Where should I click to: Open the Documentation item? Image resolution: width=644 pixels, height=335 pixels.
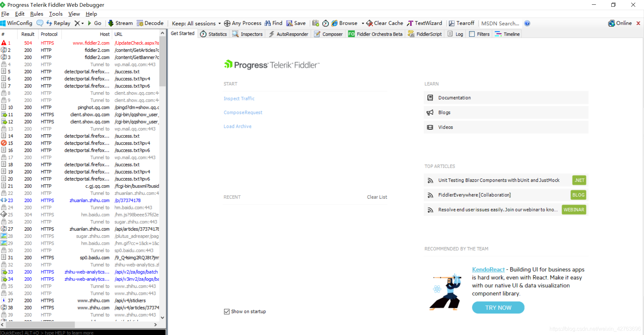click(x=506, y=98)
